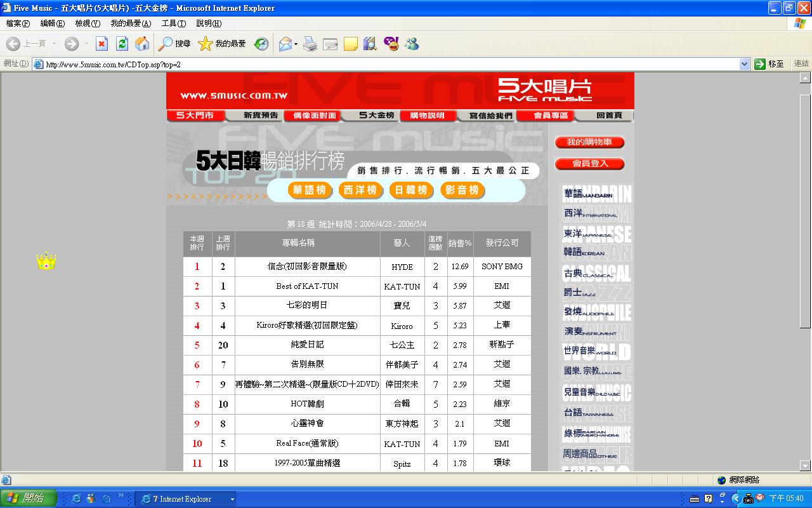Switch to the 西洋榜 chart button

tap(360, 190)
